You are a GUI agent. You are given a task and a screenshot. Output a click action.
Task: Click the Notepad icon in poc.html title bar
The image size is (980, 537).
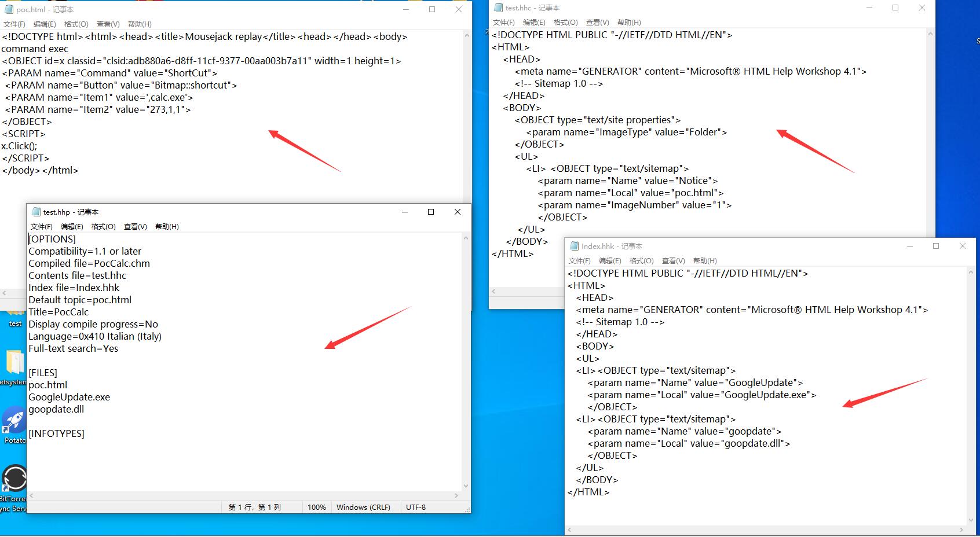click(9, 9)
